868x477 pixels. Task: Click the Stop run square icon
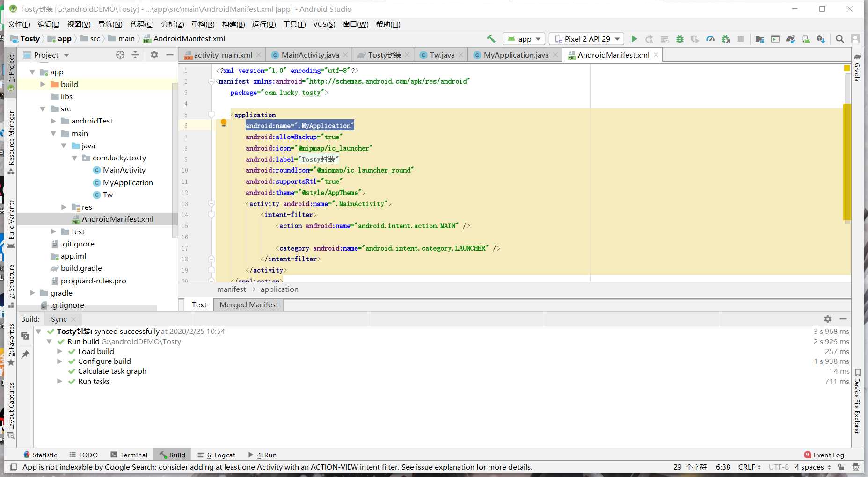tap(741, 39)
